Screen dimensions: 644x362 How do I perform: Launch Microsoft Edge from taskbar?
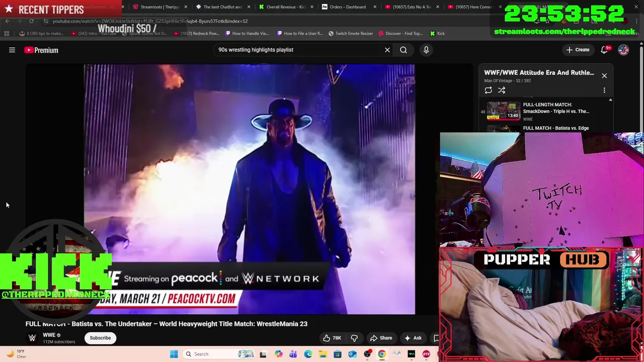(x=308, y=354)
